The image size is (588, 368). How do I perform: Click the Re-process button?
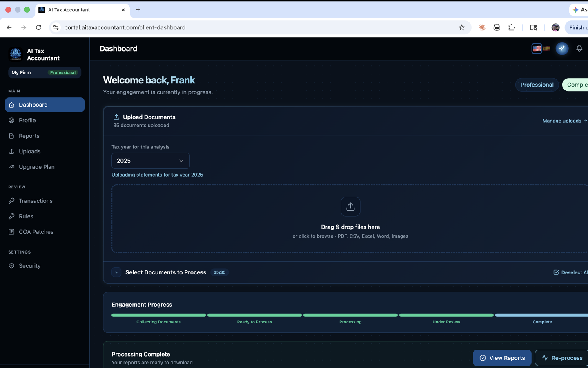tap(561, 358)
